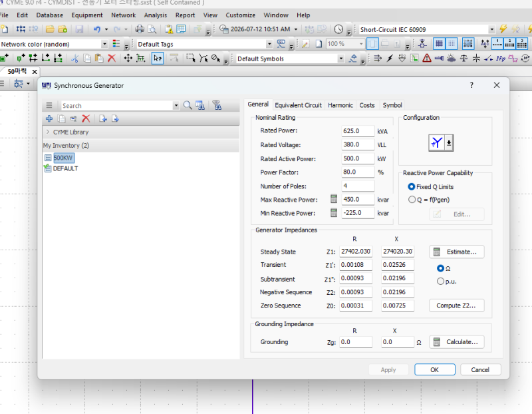Click the open folder icon in main toolbar
Viewport: 532px width, 414px height.
[50, 29]
